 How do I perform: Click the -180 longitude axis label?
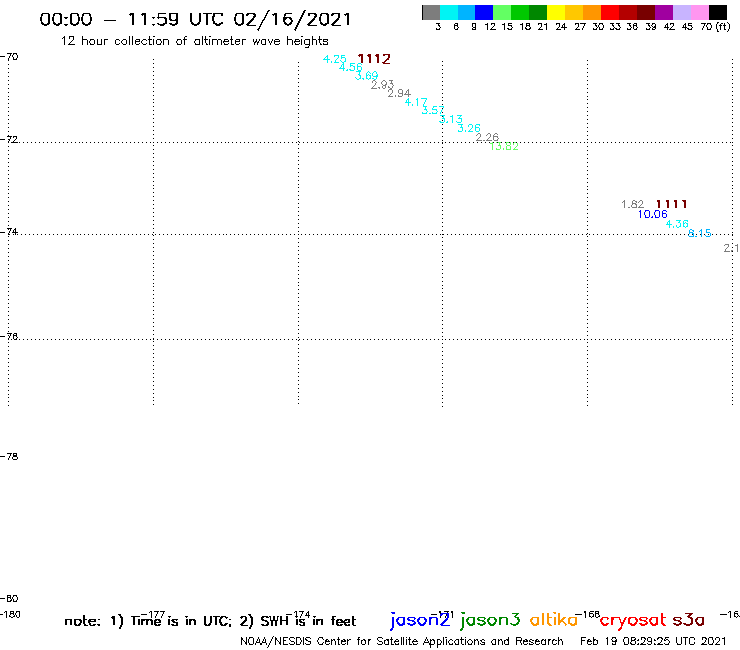point(10,615)
